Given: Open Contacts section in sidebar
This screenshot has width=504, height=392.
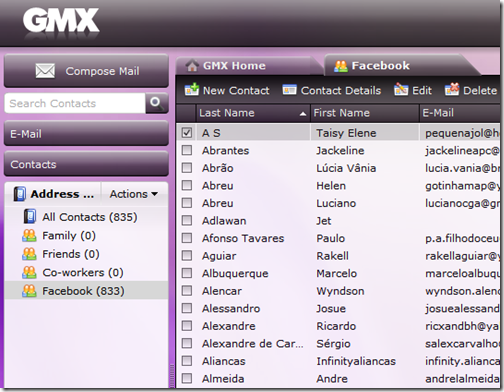Looking at the screenshot, I should [86, 164].
